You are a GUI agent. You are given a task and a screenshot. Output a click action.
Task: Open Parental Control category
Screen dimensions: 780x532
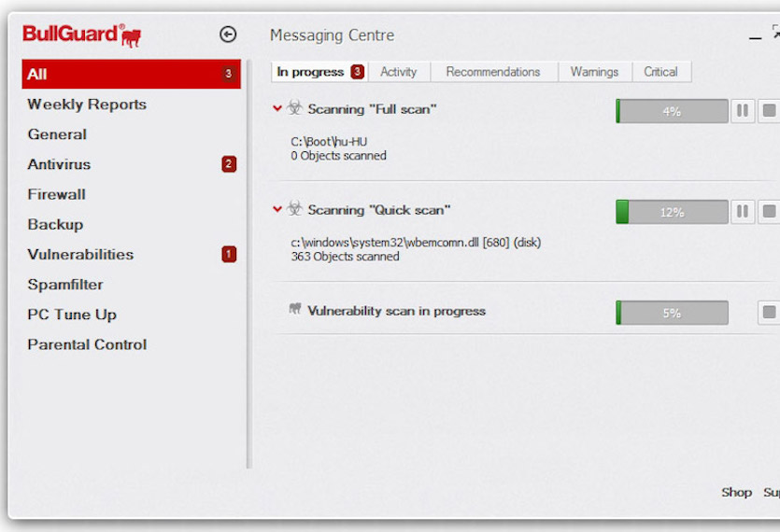[x=132, y=344]
